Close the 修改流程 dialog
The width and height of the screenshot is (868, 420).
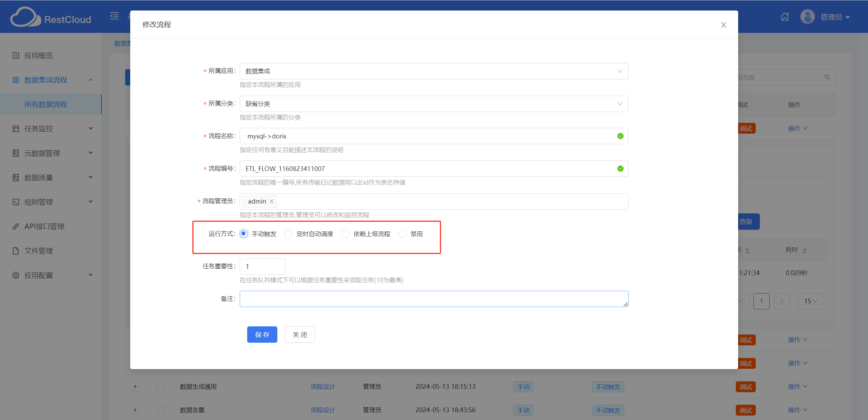pos(723,25)
